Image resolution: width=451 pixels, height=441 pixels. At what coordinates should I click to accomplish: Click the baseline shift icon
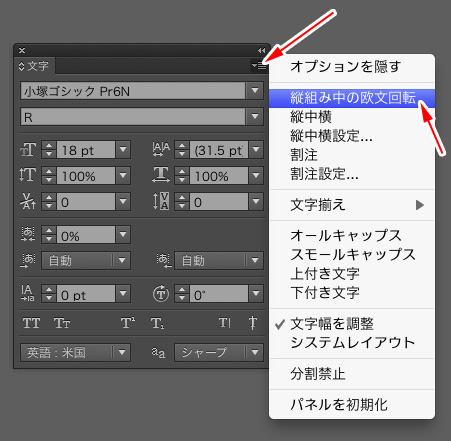[x=27, y=293]
